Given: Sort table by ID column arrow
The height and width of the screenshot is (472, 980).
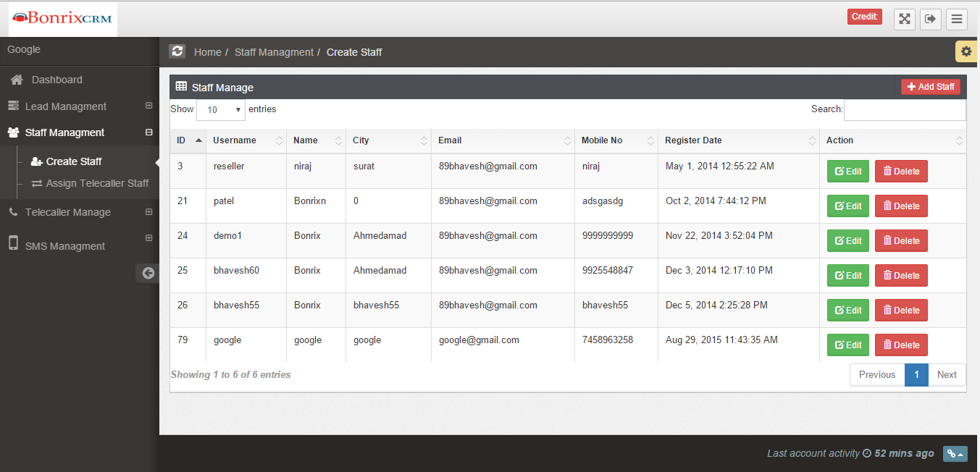Looking at the screenshot, I should (x=198, y=140).
